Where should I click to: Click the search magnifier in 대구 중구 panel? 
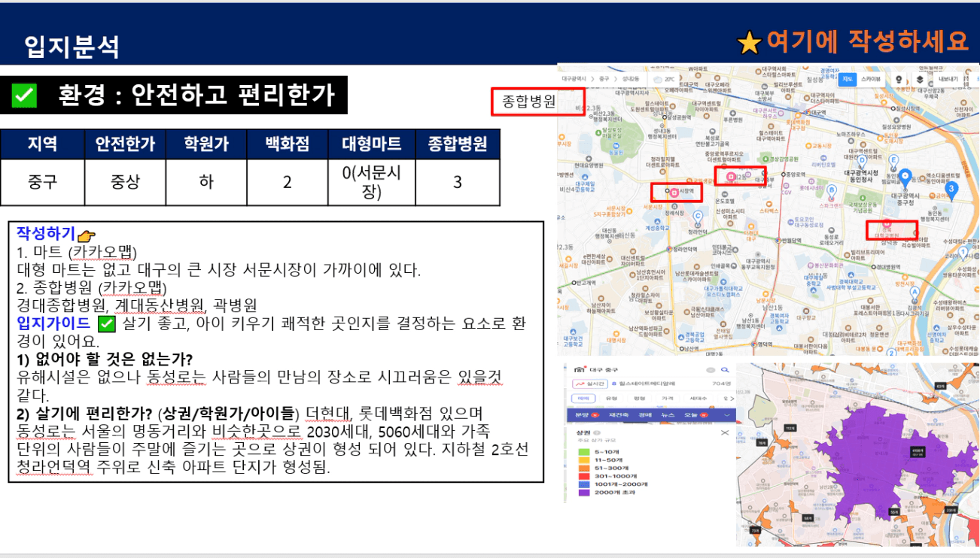(x=725, y=370)
